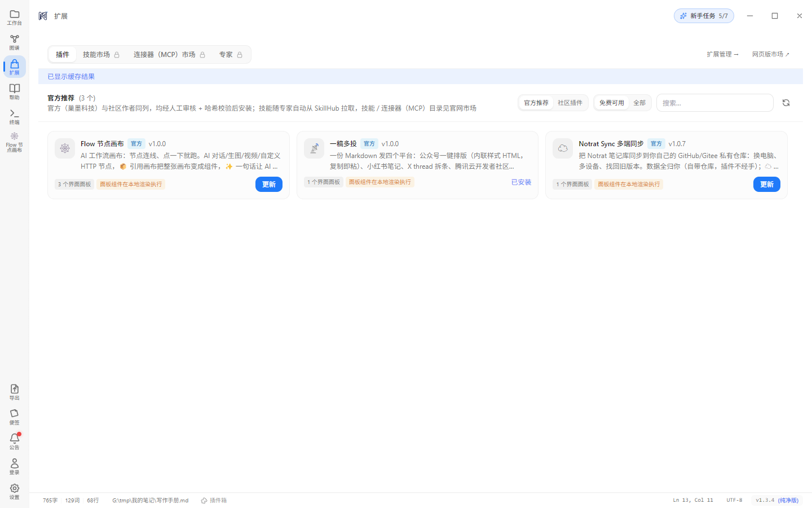This screenshot has width=812, height=508.
Task: Switch to the 插件 tab
Action: 63,55
